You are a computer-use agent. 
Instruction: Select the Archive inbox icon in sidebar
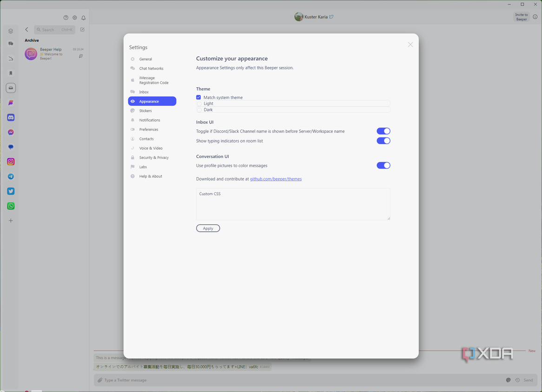(x=11, y=88)
